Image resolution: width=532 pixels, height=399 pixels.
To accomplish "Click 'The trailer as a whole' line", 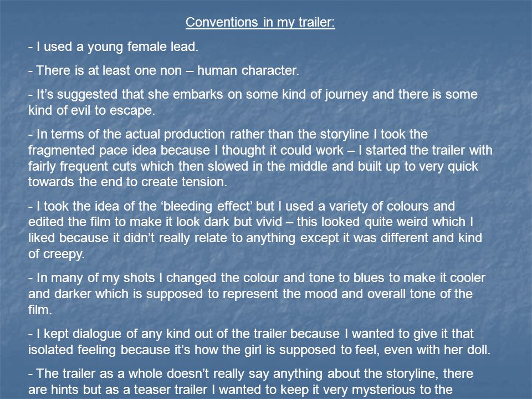I will point(250,374).
